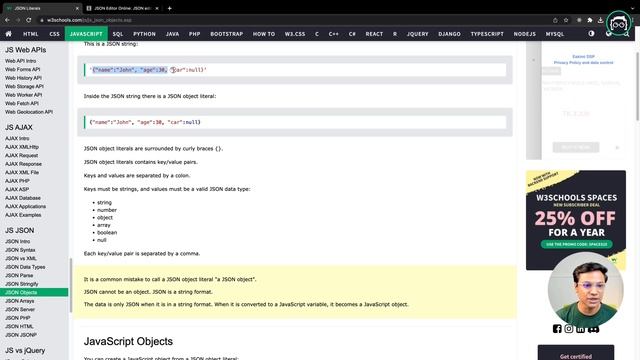Screen dimensions: 640x360
Task: Open JSON Syntax sidebar link
Action: point(20,250)
